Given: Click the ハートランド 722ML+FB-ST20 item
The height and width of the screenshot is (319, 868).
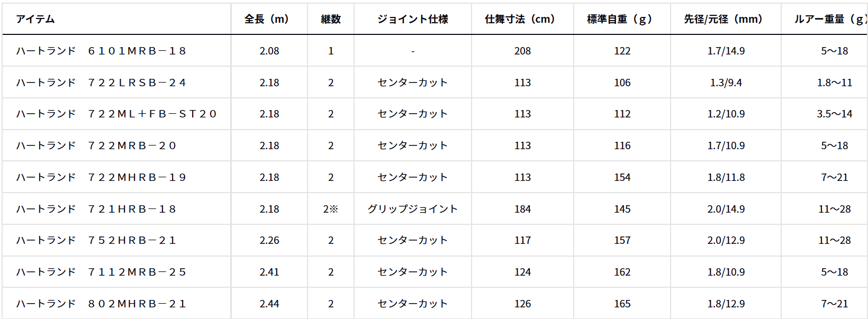Looking at the screenshot, I should pos(116,114).
